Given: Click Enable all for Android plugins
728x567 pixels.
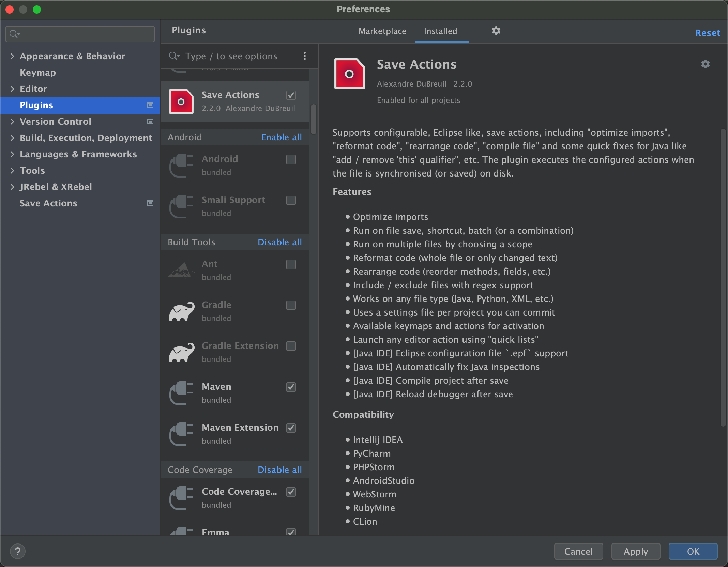Looking at the screenshot, I should pyautogui.click(x=282, y=137).
